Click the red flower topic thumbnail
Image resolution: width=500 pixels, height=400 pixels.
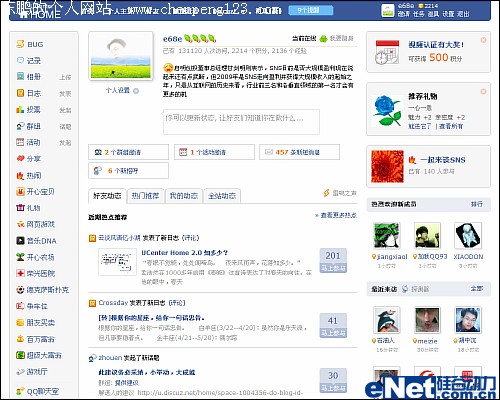pyautogui.click(x=387, y=166)
